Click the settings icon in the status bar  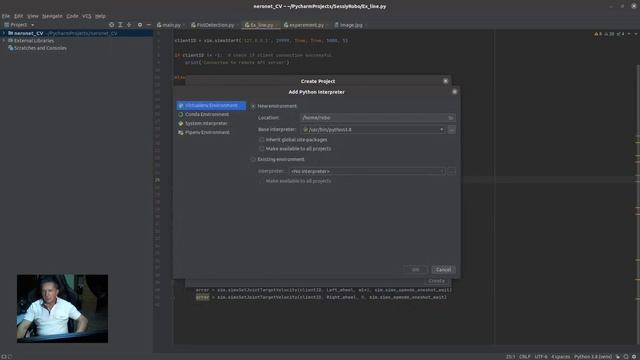point(634,356)
